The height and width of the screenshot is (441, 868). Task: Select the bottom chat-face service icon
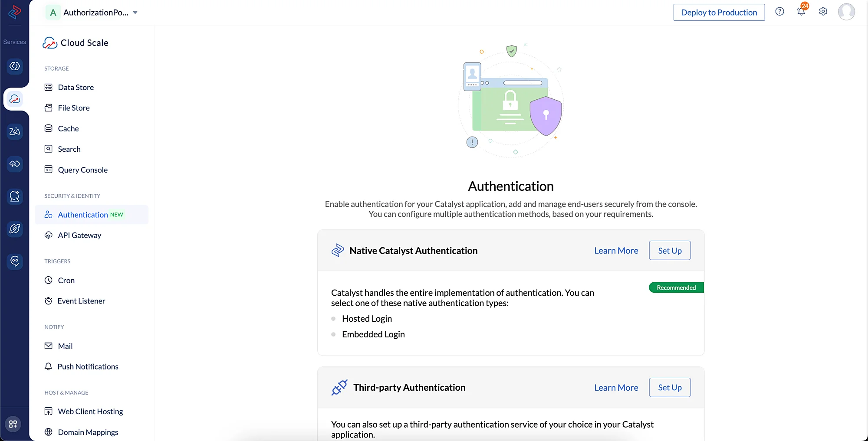pyautogui.click(x=15, y=261)
